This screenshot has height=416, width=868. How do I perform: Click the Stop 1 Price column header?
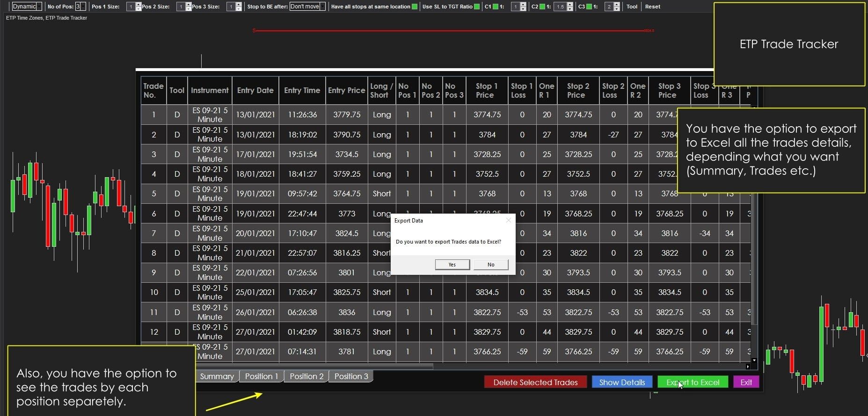point(487,90)
